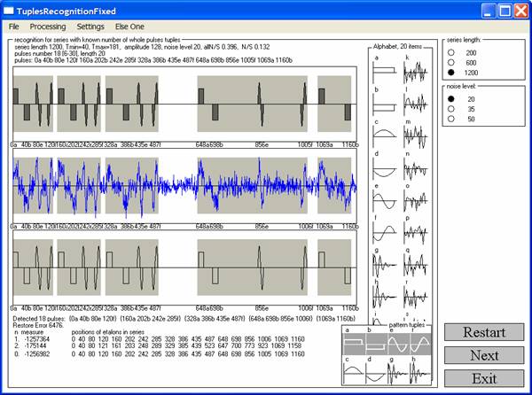Select alphabet item b negative rectangle
Viewport: 532px width, 395px height.
(385, 104)
